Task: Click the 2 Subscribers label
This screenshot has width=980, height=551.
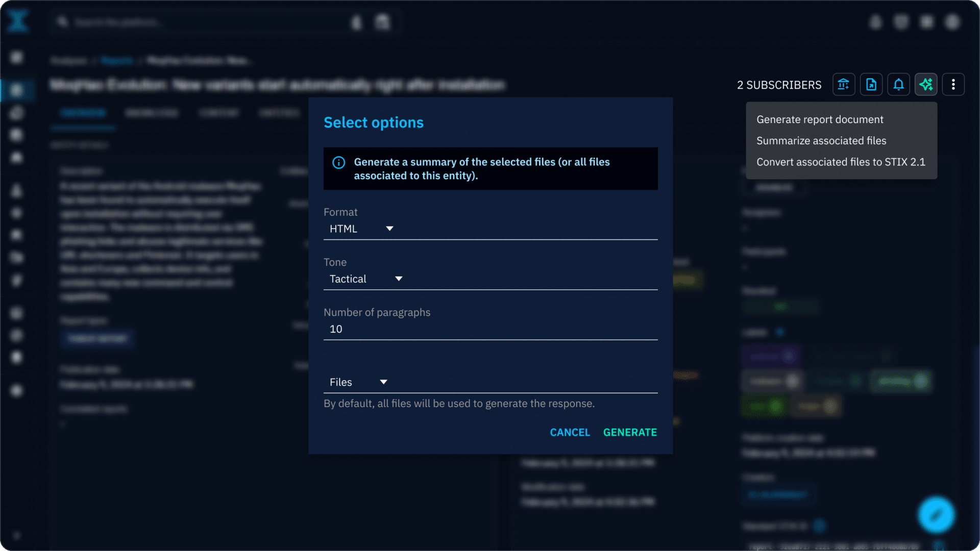Action: point(779,85)
